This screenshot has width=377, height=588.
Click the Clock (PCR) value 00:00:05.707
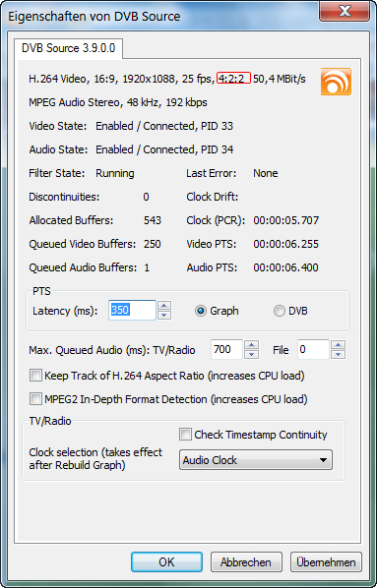[286, 220]
